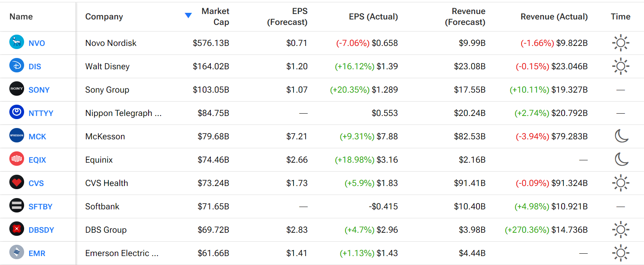Click the -$0.415 EPS actual for Softbank
The image size is (644, 265).
(x=383, y=207)
